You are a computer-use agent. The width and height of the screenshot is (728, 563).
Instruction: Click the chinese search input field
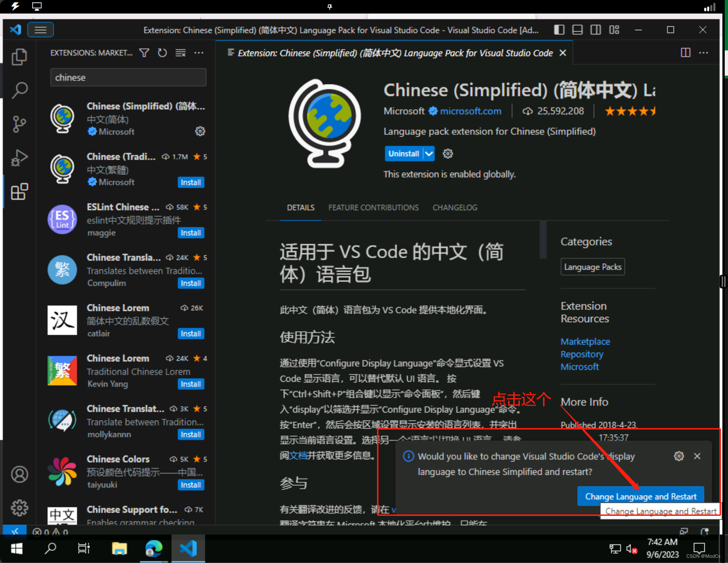(128, 77)
